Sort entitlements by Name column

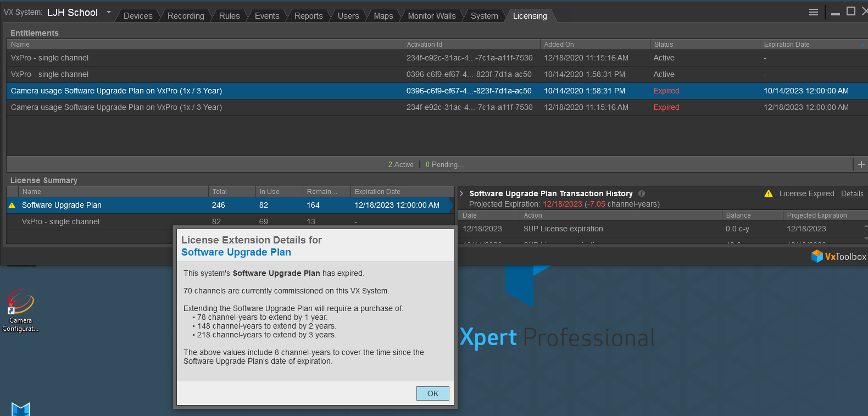pyautogui.click(x=204, y=45)
